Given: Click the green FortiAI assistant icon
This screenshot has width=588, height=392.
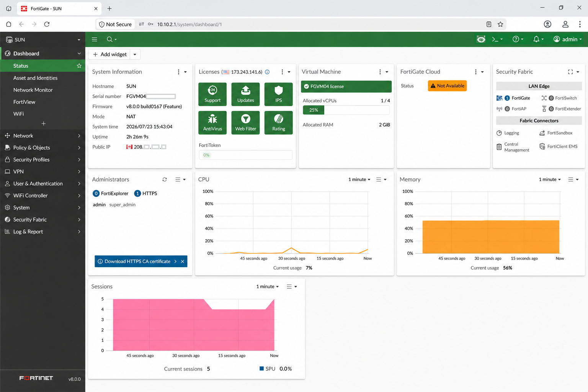Looking at the screenshot, I should pos(481,39).
